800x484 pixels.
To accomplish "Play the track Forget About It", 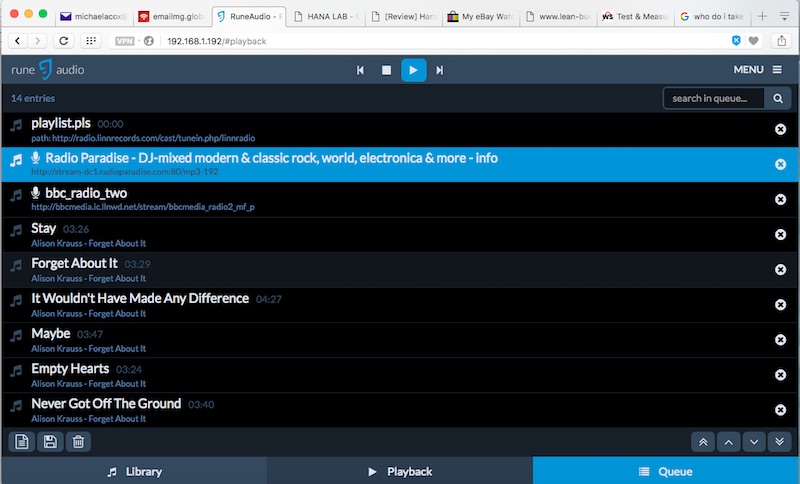I will 400,270.
